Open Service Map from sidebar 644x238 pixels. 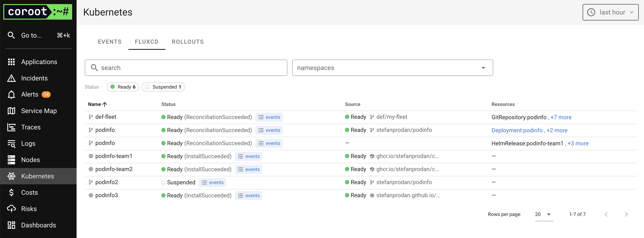click(x=38, y=111)
